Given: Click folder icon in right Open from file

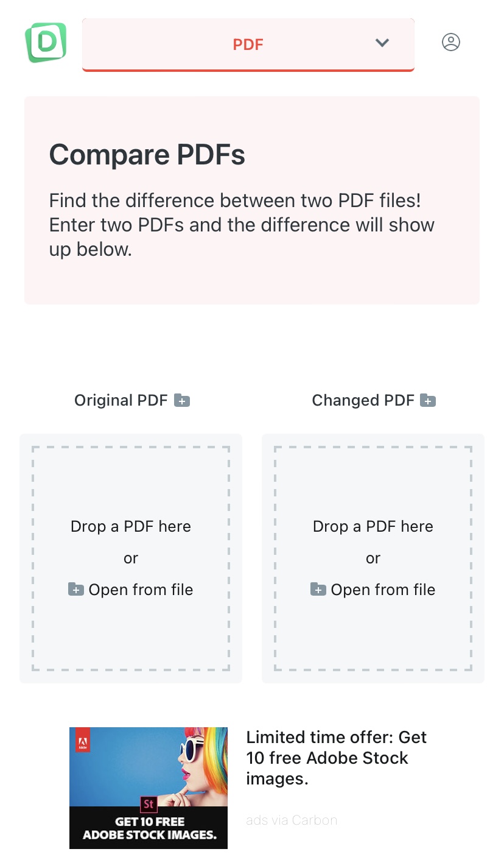Looking at the screenshot, I should coord(318,590).
